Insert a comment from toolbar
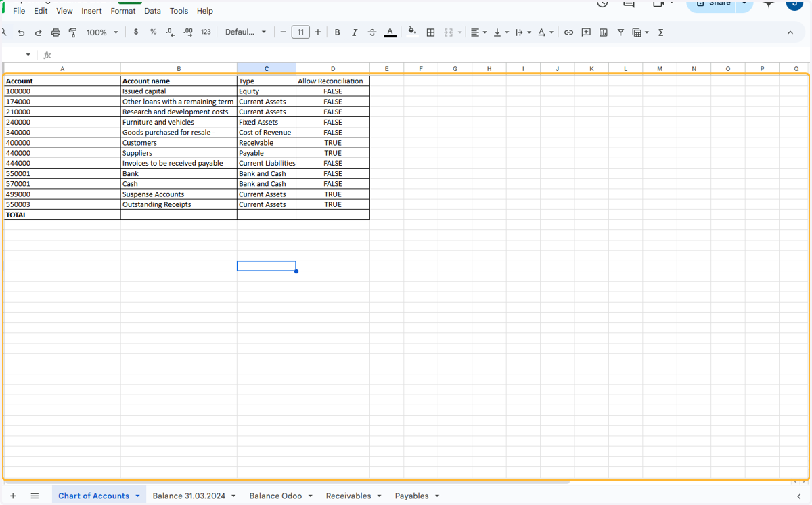The image size is (812, 505). 586,32
